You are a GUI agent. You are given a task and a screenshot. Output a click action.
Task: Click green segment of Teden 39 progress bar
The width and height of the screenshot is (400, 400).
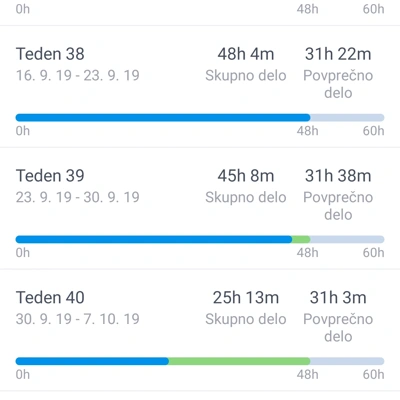(301, 239)
